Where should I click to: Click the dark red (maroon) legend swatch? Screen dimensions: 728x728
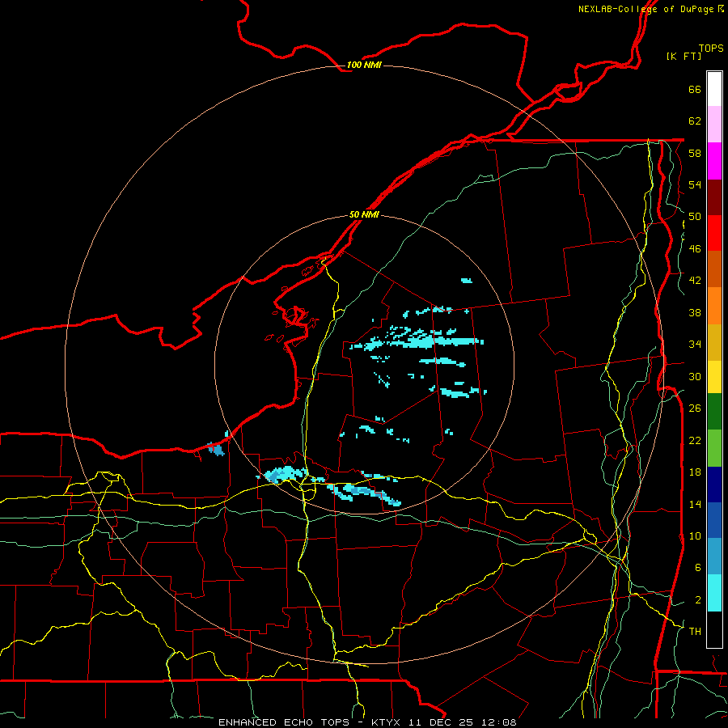click(714, 197)
